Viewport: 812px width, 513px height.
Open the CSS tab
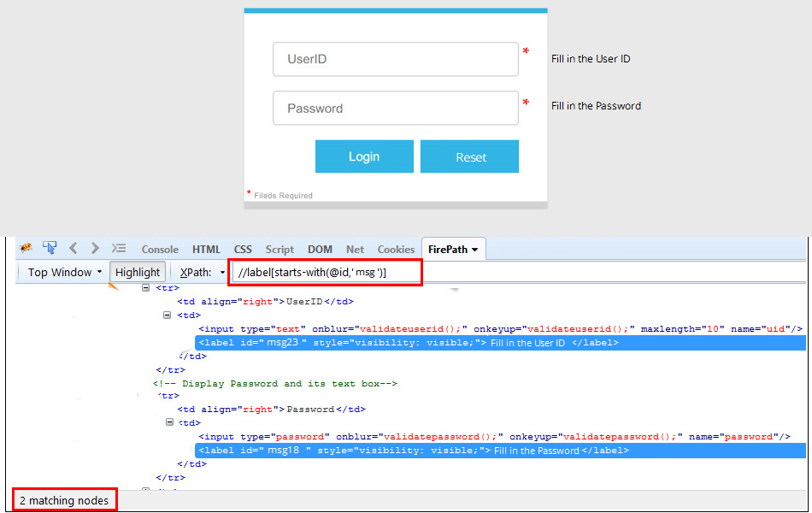[243, 250]
